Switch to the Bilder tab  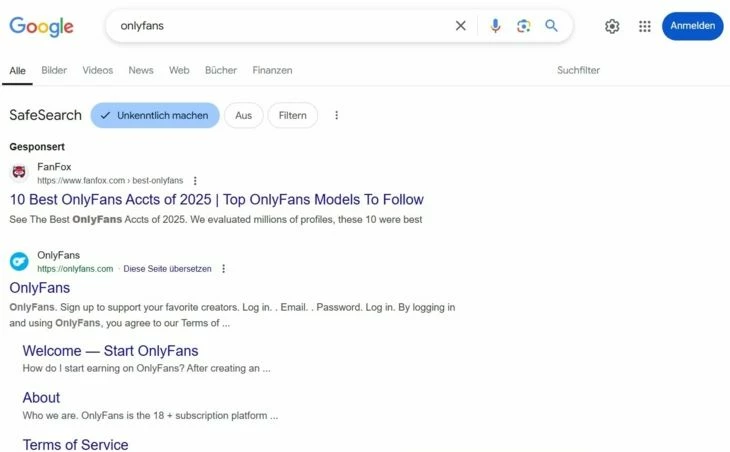pos(54,70)
